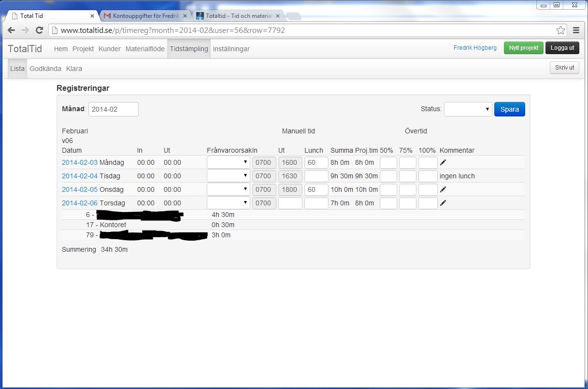Click the empty Ut field for Torsdag

[290, 203]
